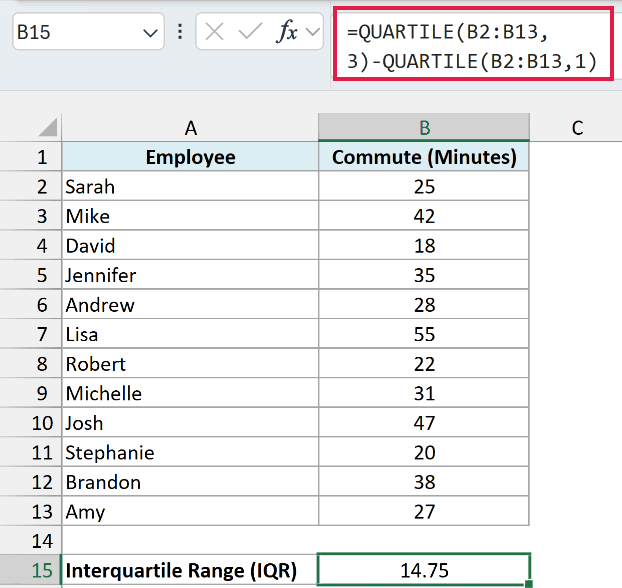The height and width of the screenshot is (588, 622).
Task: Expand the function dropdown next to fx
Action: pyautogui.click(x=313, y=32)
